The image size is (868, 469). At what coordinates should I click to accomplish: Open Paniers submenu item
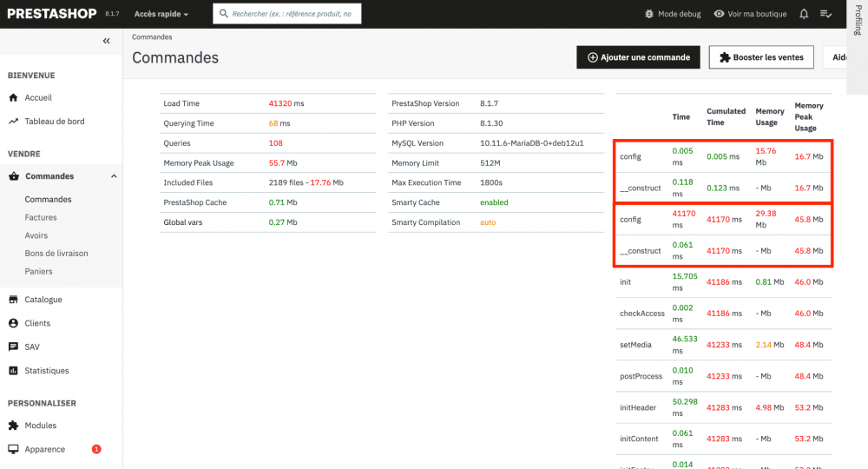click(38, 271)
